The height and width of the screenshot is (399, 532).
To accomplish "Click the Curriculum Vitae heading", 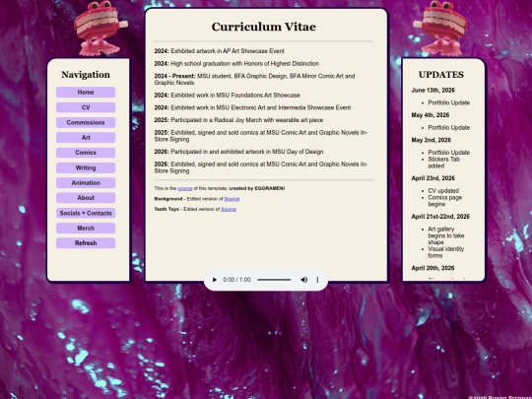I will pos(264,27).
